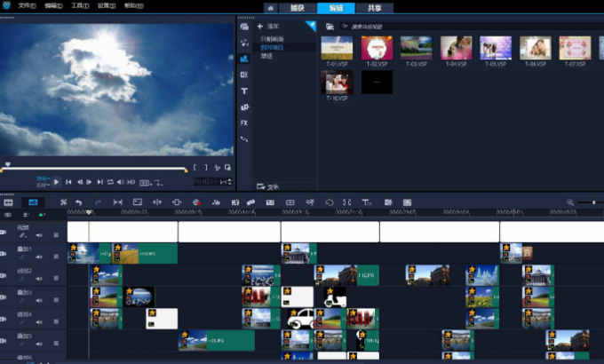The height and width of the screenshot is (364, 604).
Task: Open the green chapter marker dropdown
Action: click(x=42, y=215)
